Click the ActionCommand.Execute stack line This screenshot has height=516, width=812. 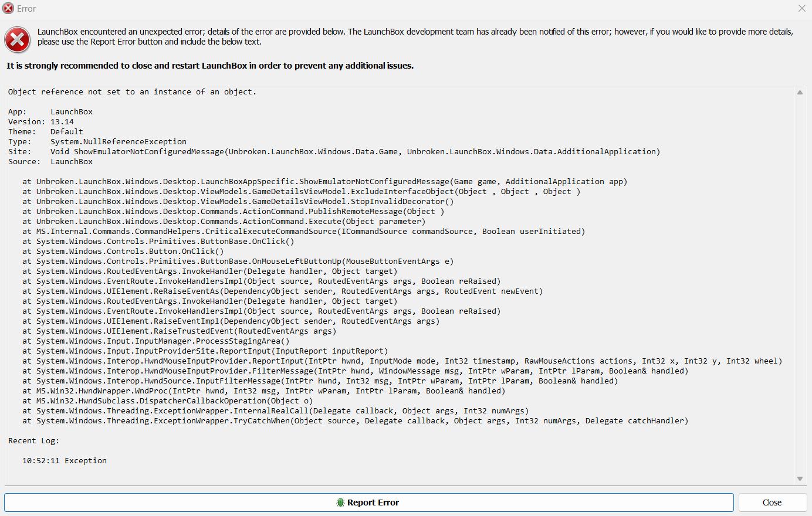click(x=224, y=222)
